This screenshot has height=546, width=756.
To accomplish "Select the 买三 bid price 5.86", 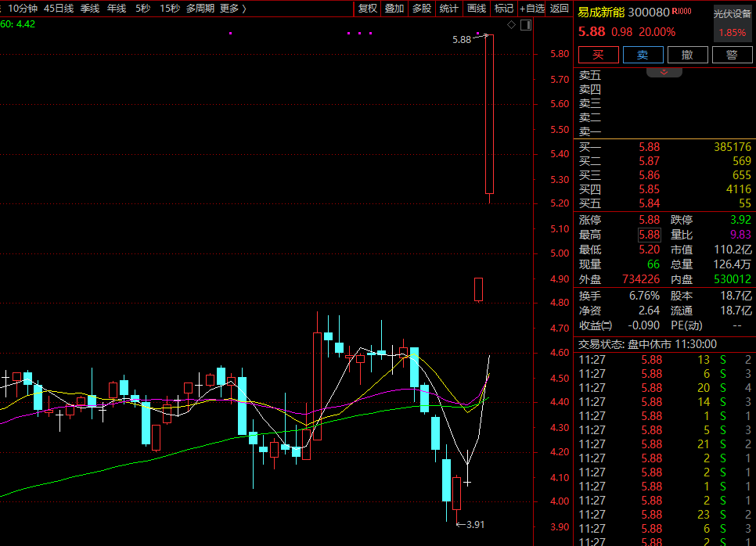I will pyautogui.click(x=649, y=175).
